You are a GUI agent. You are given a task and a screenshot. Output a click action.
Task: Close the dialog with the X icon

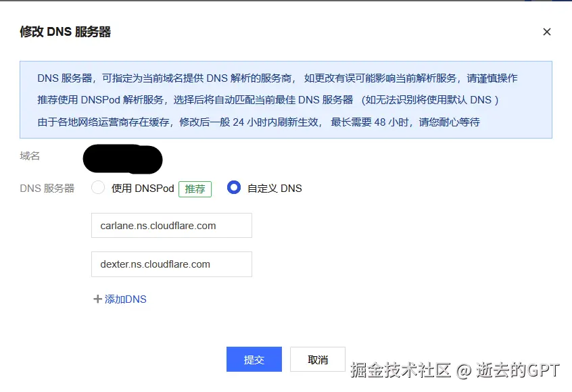click(546, 31)
